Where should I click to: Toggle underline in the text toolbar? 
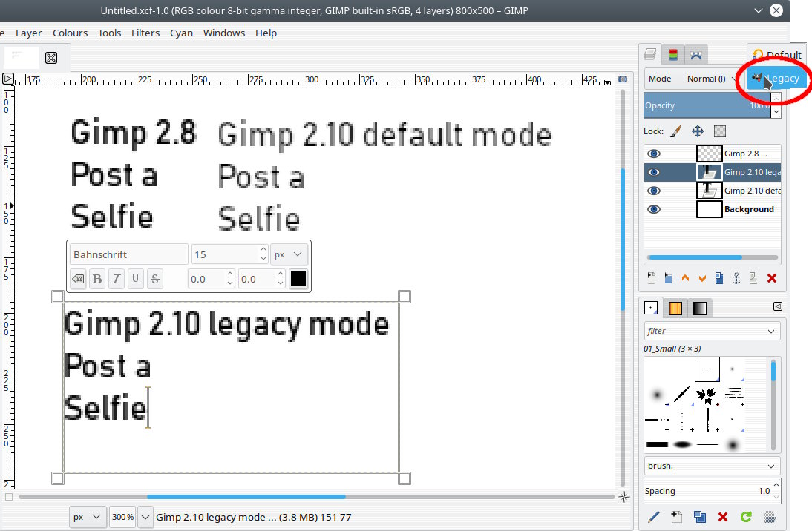136,279
